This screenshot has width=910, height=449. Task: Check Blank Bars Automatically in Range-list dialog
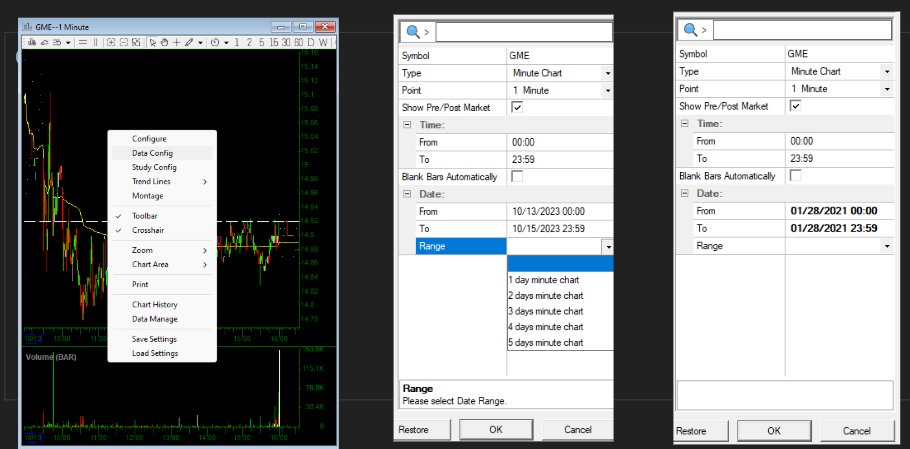(x=517, y=176)
